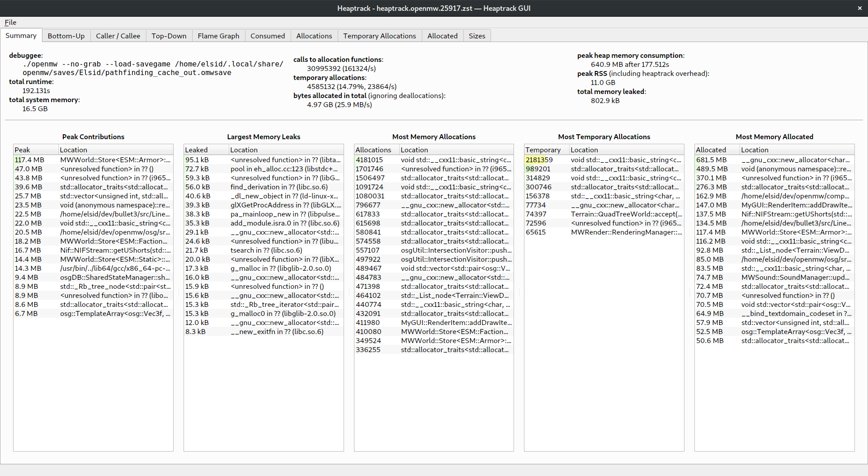Select the 47.0 MB peak row
Image resolution: width=868 pixels, height=476 pixels.
[93, 169]
